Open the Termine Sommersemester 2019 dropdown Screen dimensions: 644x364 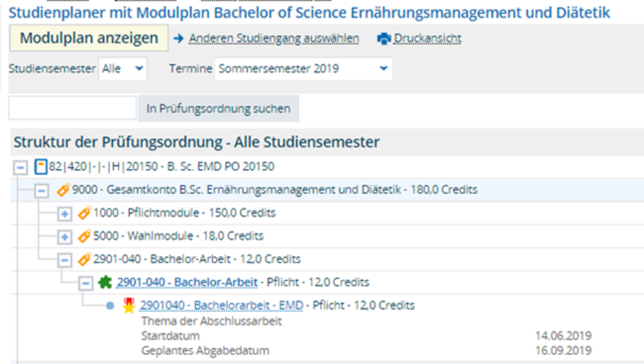[303, 69]
